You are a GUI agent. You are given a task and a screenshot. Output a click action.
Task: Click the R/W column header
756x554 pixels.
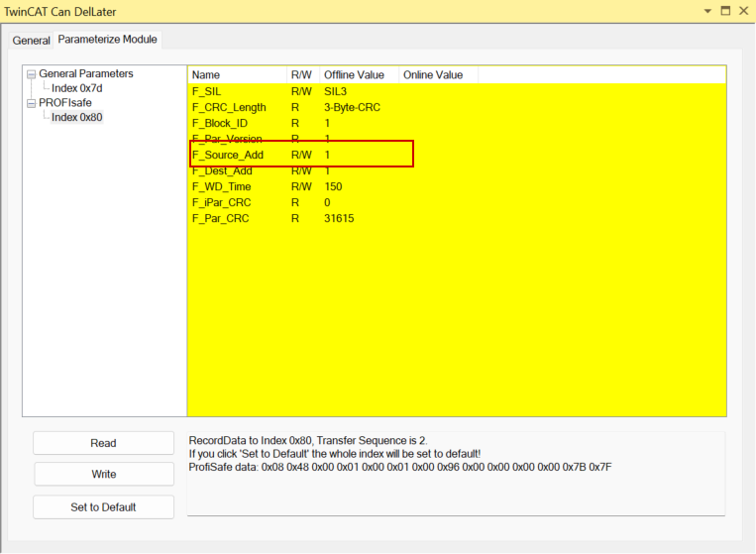coord(303,74)
